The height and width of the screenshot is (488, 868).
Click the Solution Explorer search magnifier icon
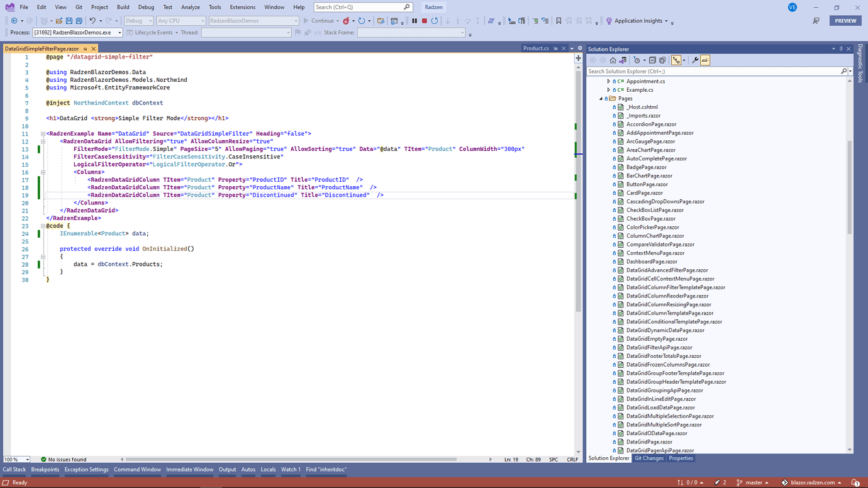tap(844, 72)
